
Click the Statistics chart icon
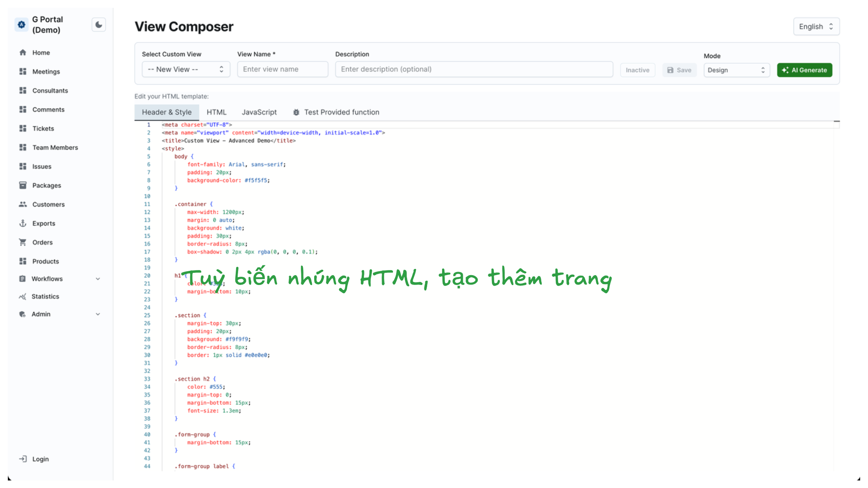tap(23, 296)
